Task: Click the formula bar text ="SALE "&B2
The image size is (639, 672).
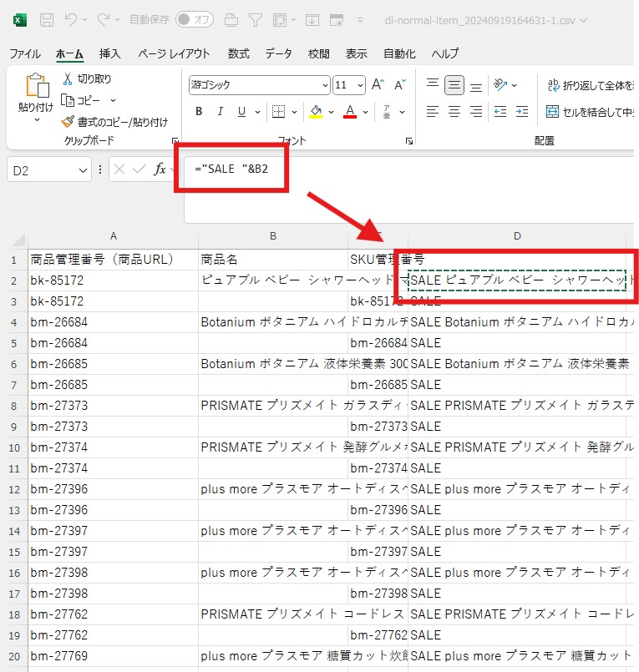Action: [x=231, y=169]
